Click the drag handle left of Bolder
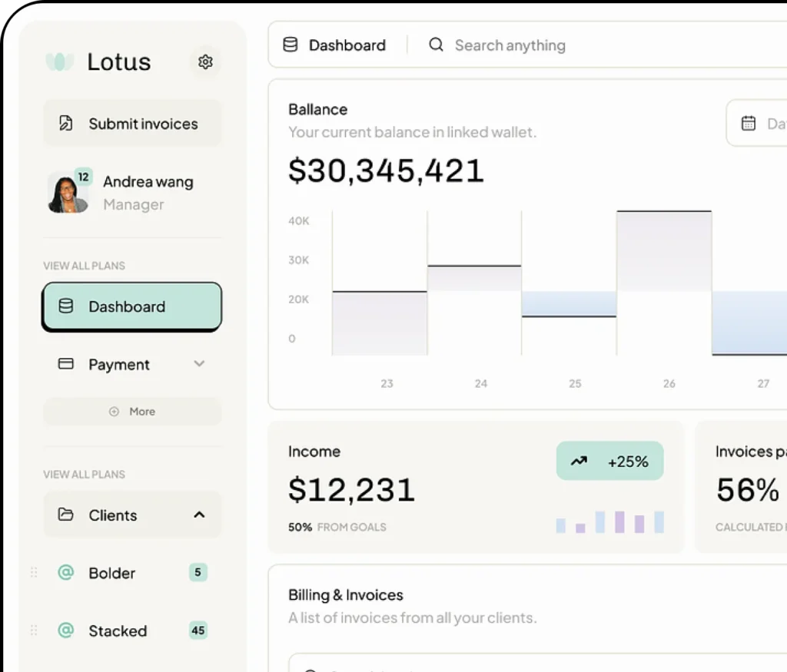The height and width of the screenshot is (672, 787). click(x=33, y=572)
